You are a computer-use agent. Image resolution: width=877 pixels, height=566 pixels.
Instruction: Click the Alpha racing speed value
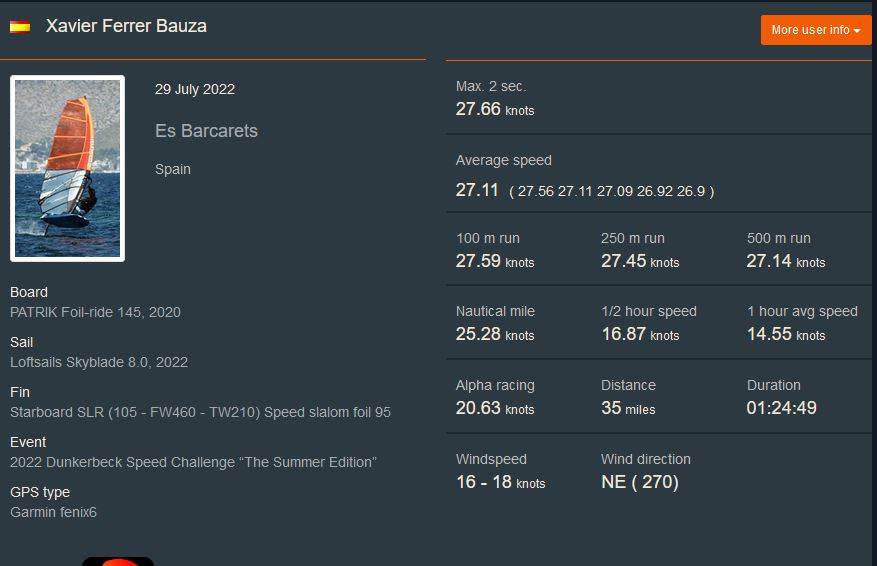click(479, 408)
